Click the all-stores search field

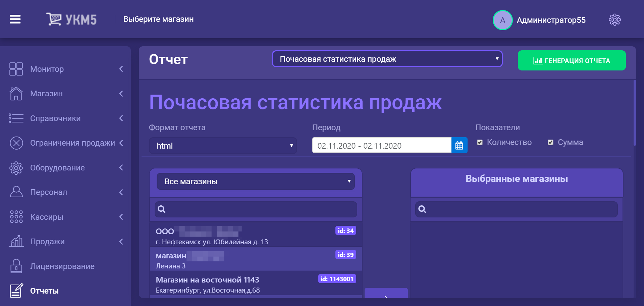pos(256,209)
